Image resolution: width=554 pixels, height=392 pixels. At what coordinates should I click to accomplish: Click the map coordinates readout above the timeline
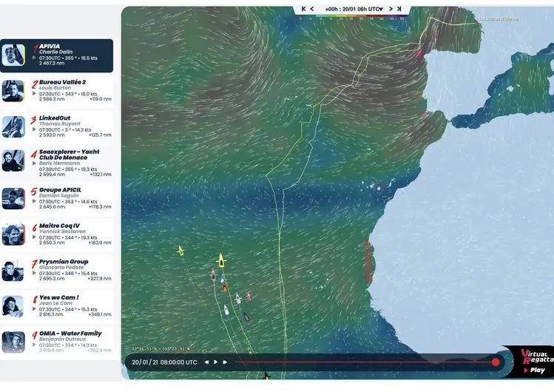(161, 348)
